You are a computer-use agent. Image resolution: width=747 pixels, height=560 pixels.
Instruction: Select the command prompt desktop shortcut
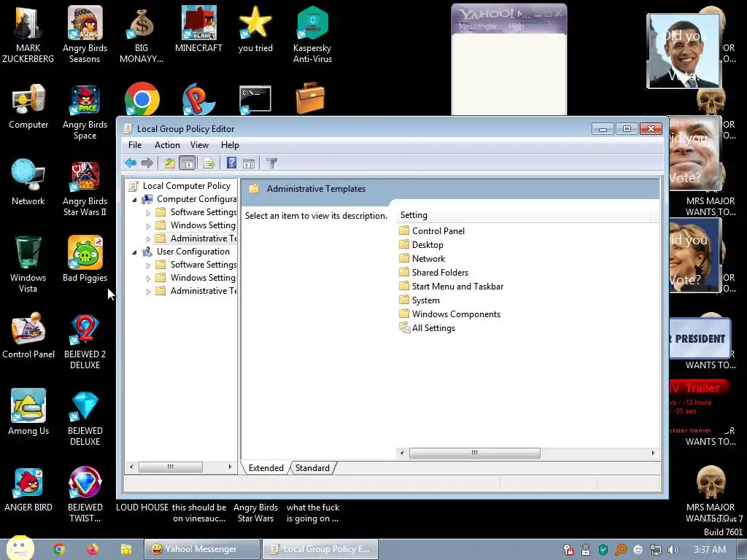point(255,99)
